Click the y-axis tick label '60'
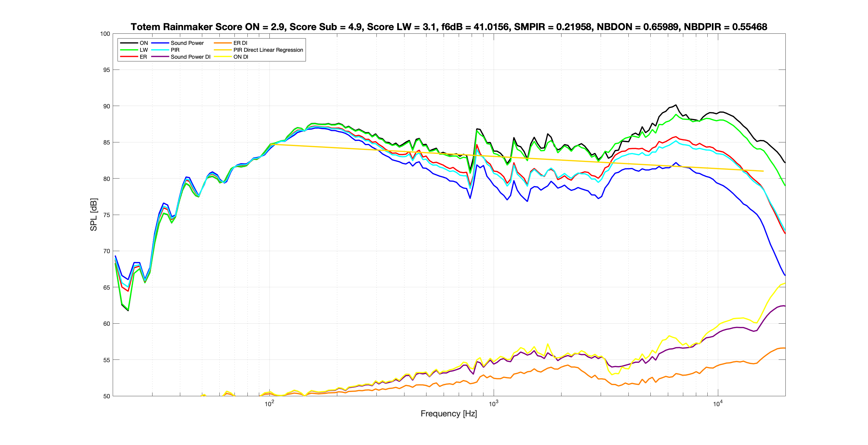The width and height of the screenshot is (868, 445). coord(106,324)
